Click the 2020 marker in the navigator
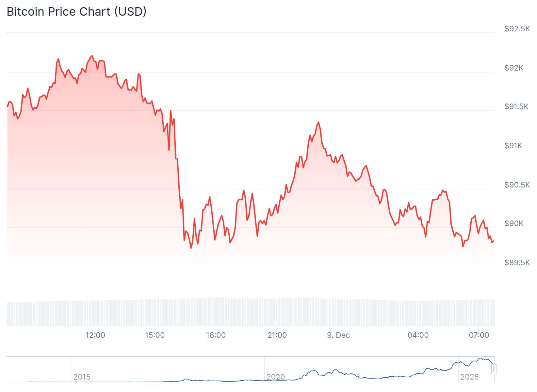Image resolution: width=537 pixels, height=392 pixels. [276, 377]
